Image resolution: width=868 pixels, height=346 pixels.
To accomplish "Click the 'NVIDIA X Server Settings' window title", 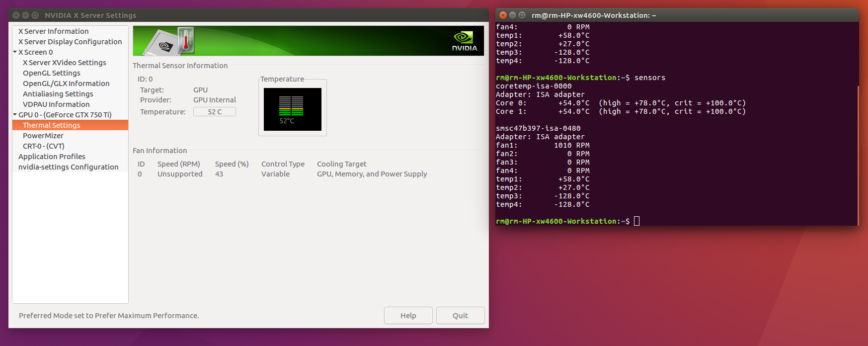I will pyautogui.click(x=90, y=15).
